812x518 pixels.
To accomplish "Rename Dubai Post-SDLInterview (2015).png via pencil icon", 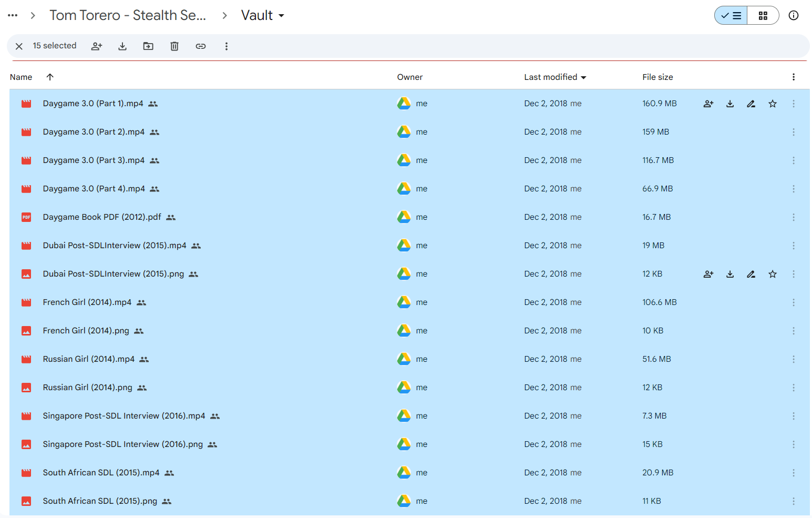I will tap(751, 274).
